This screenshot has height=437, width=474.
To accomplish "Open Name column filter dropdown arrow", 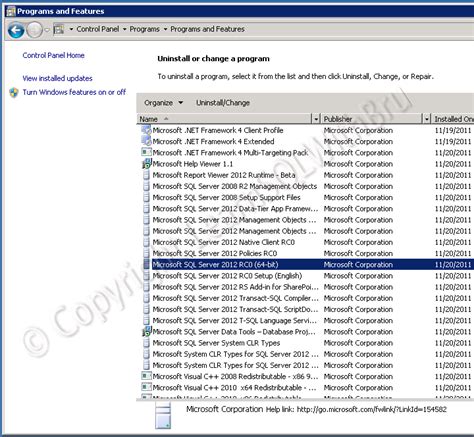I will pyautogui.click(x=316, y=119).
